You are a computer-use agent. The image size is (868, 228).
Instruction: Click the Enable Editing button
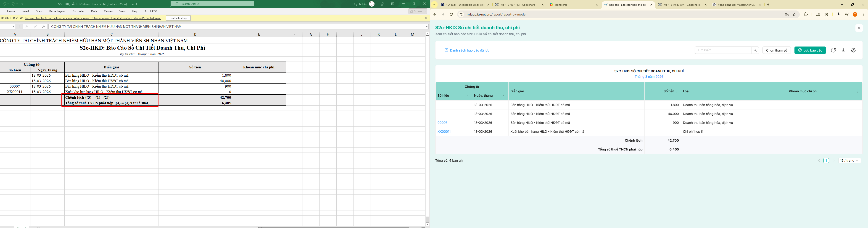[x=178, y=18]
